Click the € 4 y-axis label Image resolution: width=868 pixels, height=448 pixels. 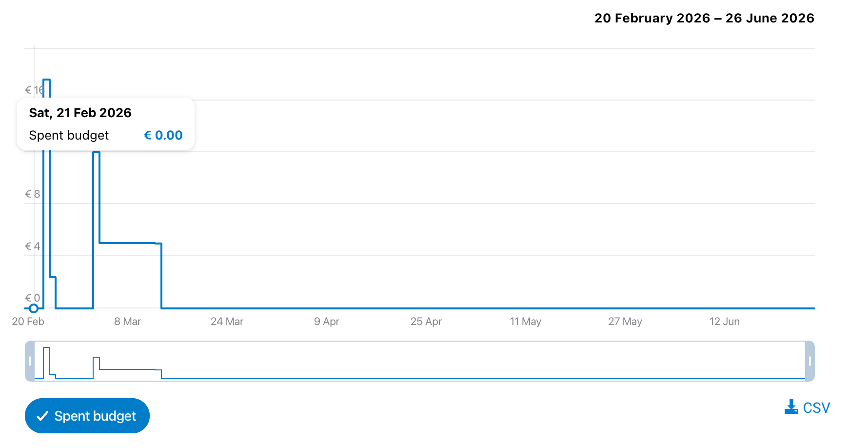click(x=32, y=246)
